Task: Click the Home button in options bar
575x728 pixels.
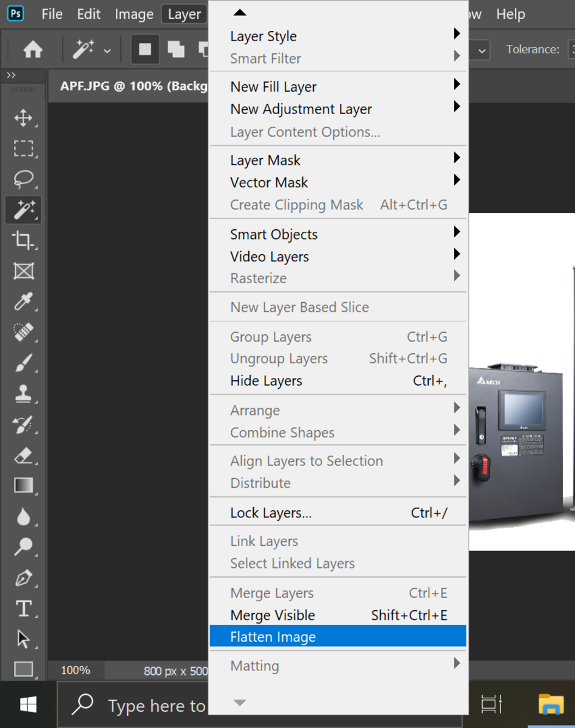Action: pyautogui.click(x=33, y=50)
